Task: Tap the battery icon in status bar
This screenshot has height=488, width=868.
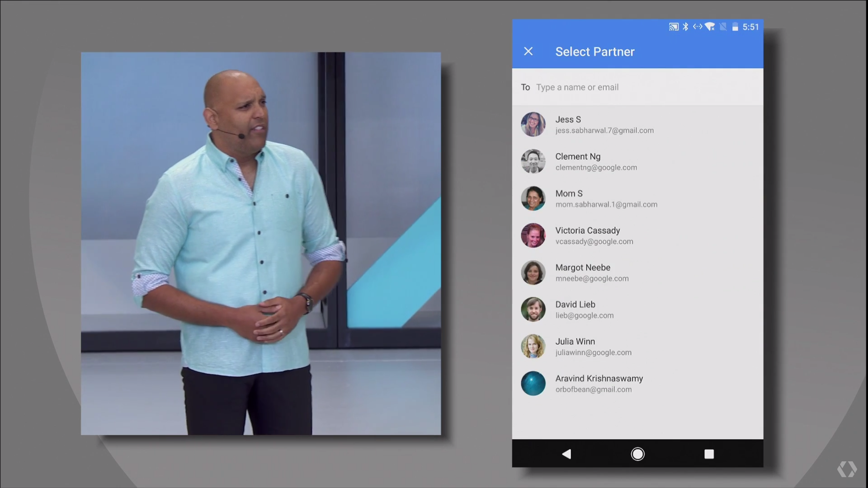Action: (735, 27)
